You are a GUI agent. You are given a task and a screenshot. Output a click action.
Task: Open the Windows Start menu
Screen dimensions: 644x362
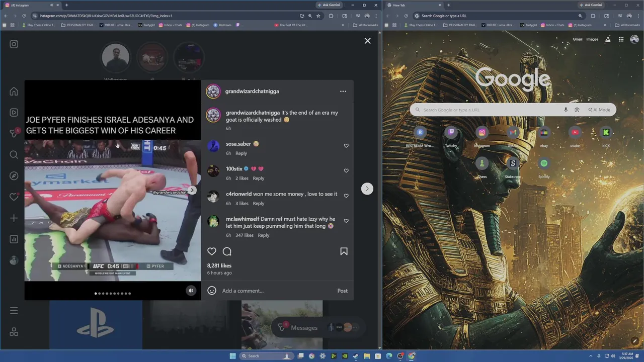coord(232,356)
